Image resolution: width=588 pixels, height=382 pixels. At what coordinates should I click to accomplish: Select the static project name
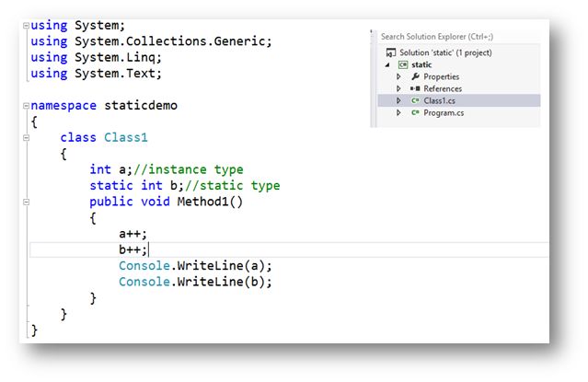(421, 65)
